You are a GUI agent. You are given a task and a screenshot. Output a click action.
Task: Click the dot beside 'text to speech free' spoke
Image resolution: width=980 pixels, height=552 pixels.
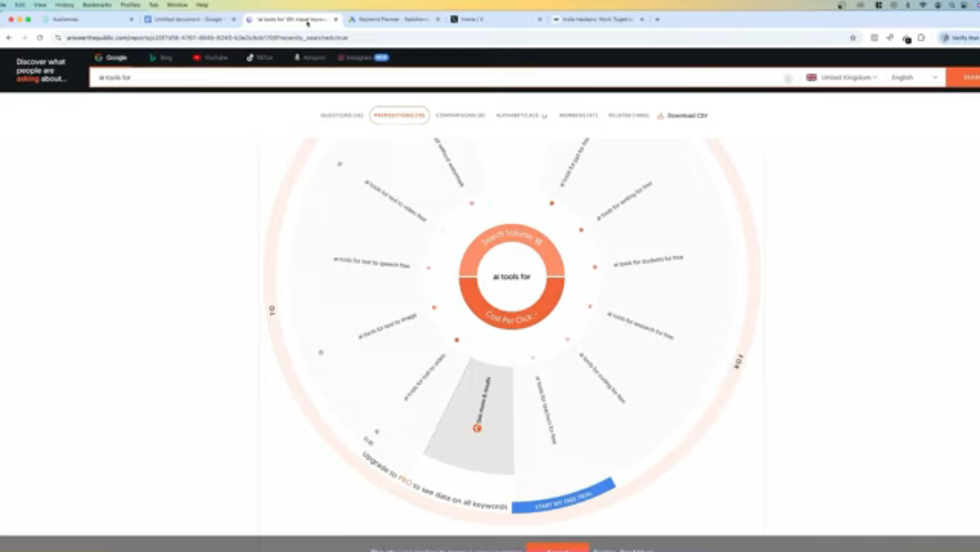pyautogui.click(x=428, y=268)
